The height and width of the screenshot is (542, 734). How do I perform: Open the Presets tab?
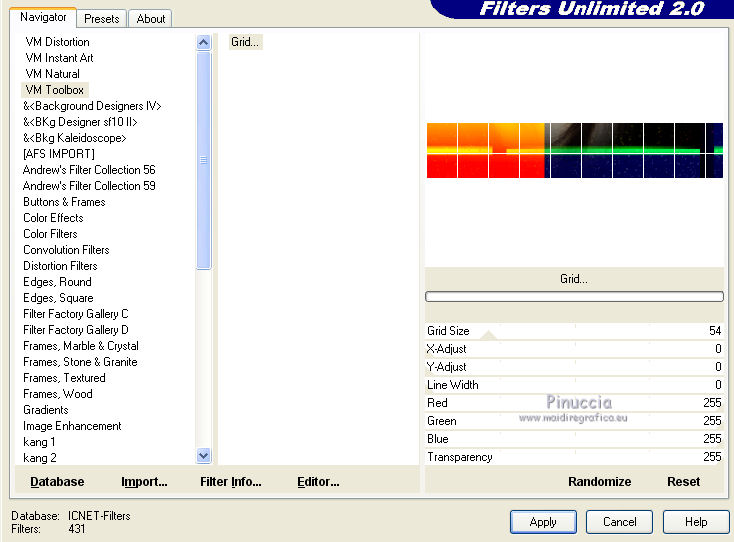tap(102, 19)
